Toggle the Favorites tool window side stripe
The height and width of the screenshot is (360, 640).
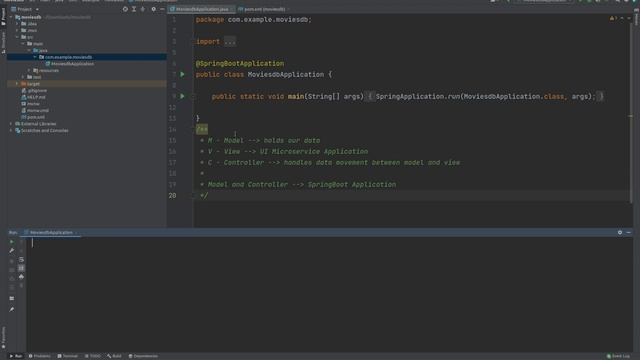pos(3,337)
